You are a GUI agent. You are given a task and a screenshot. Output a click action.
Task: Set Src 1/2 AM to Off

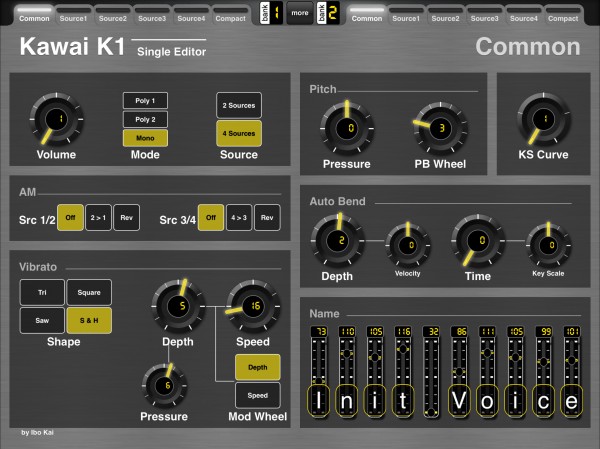click(70, 217)
